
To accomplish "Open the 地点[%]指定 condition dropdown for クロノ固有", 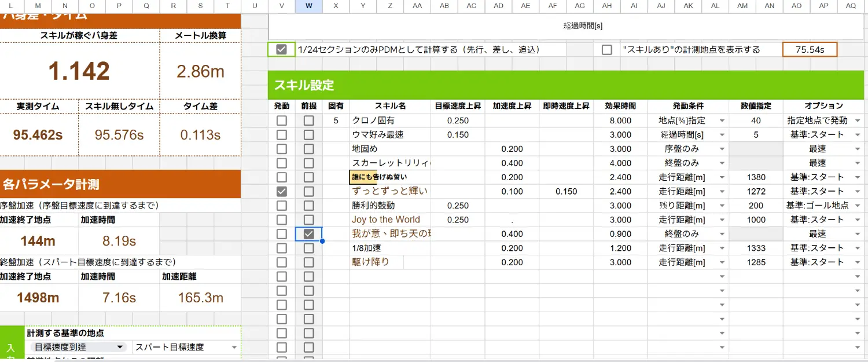I will click(722, 121).
